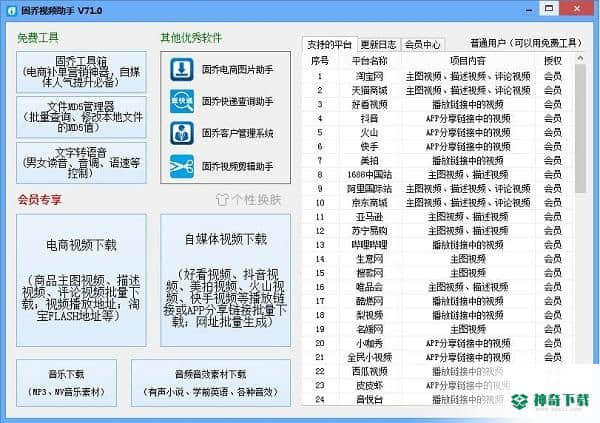Select the 苏宁易购 row

pyautogui.click(x=438, y=231)
